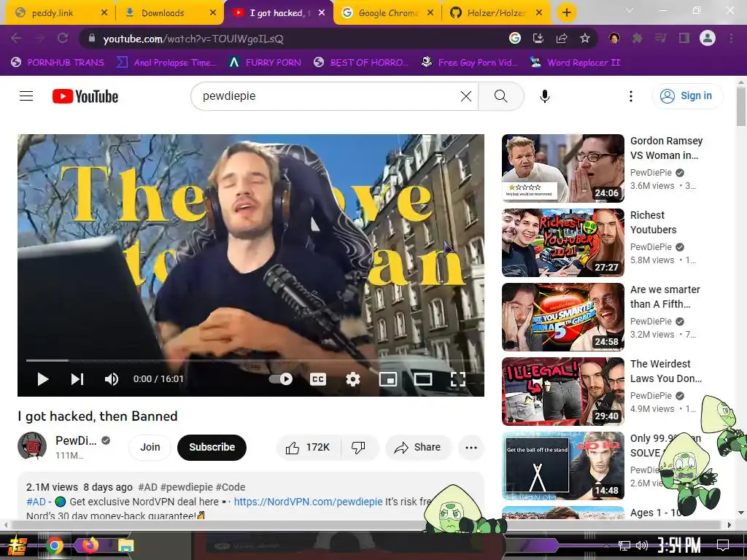Mute the video volume speaker icon
747x560 pixels.
click(112, 379)
